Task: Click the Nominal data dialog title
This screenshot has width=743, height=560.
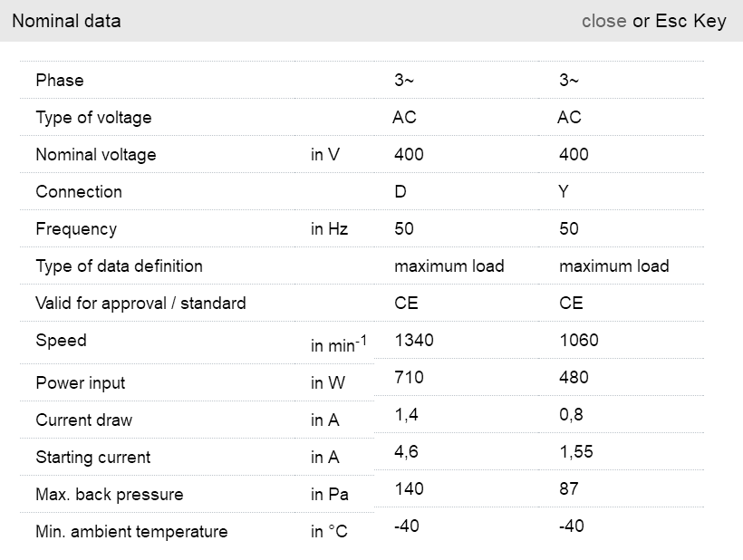Action: [66, 21]
